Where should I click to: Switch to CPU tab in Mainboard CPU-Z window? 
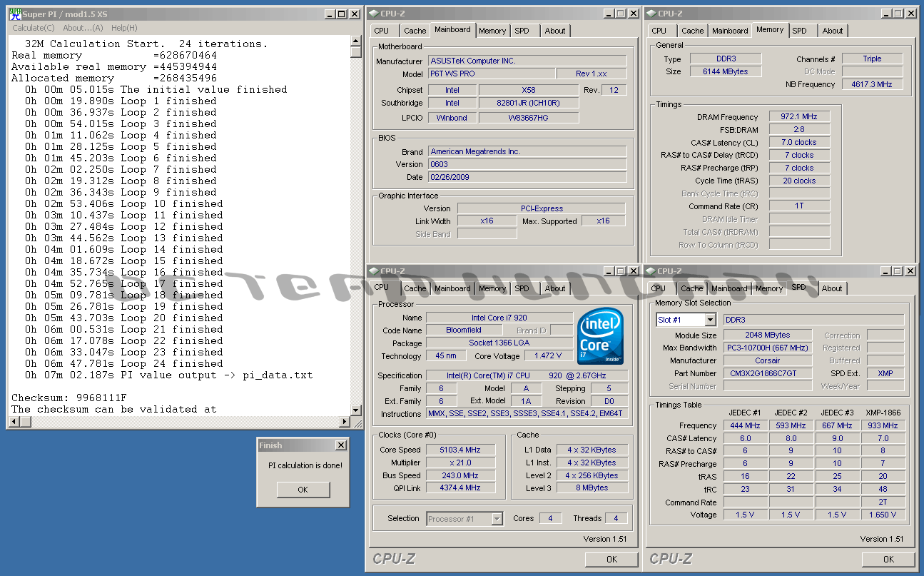pos(382,31)
